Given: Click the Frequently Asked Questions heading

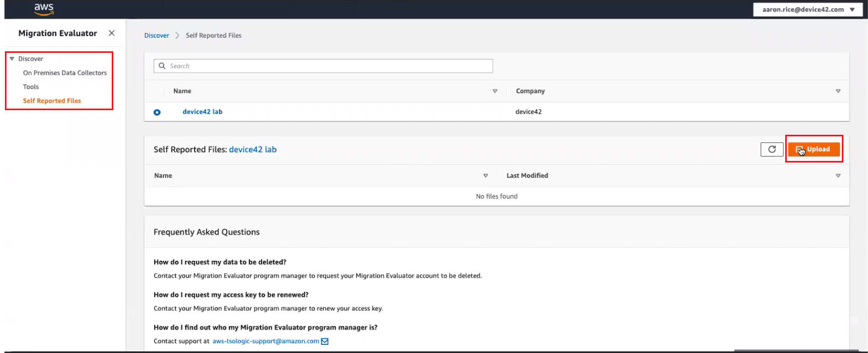Looking at the screenshot, I should [207, 232].
